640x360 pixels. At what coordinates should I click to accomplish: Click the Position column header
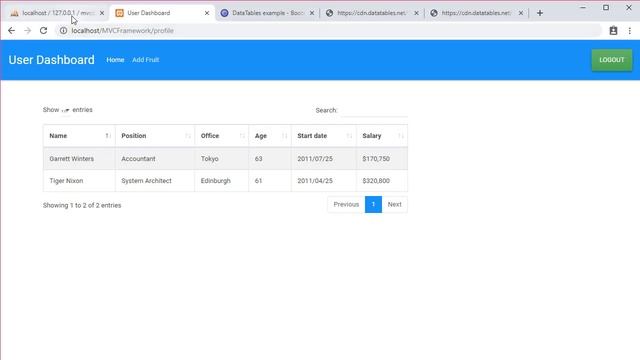(155, 136)
